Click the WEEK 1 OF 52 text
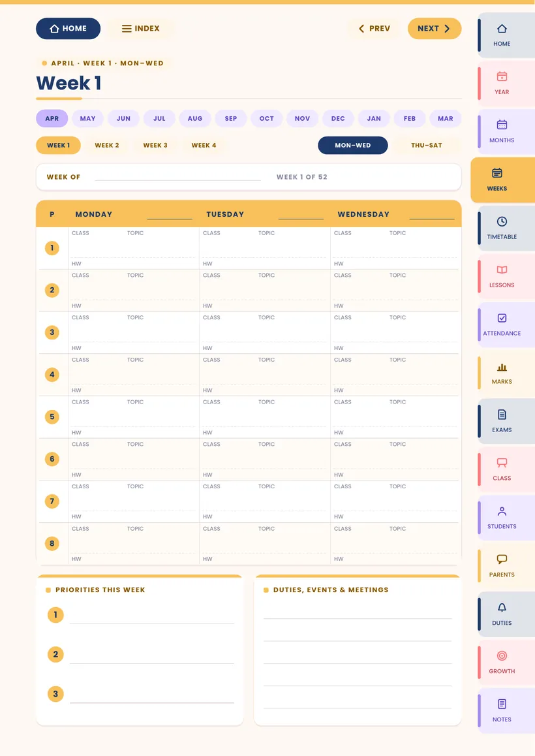535x756 pixels. click(301, 177)
